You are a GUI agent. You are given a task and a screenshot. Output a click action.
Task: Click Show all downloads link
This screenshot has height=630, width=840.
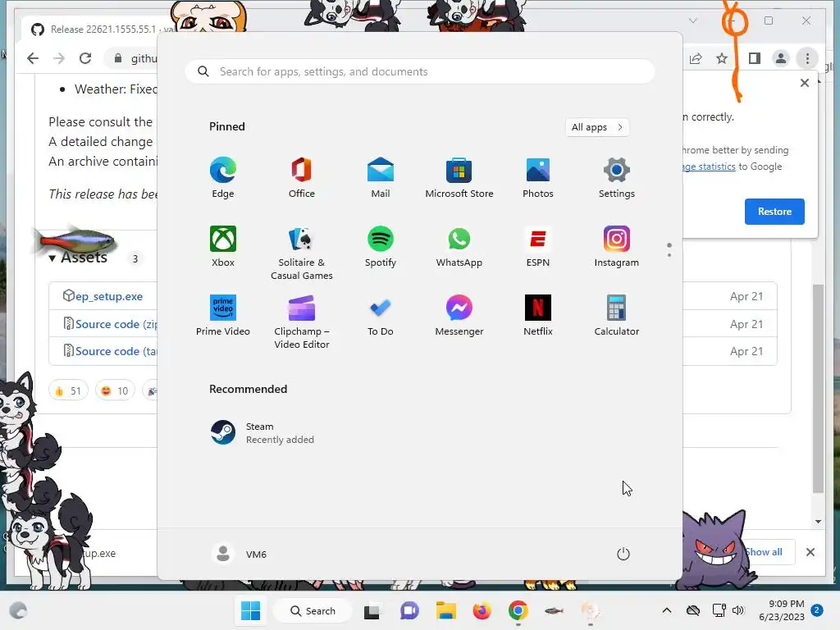pos(764,552)
